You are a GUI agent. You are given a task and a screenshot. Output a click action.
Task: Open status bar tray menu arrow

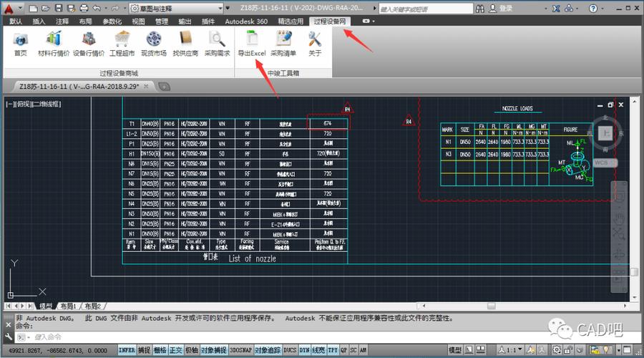tap(618, 350)
